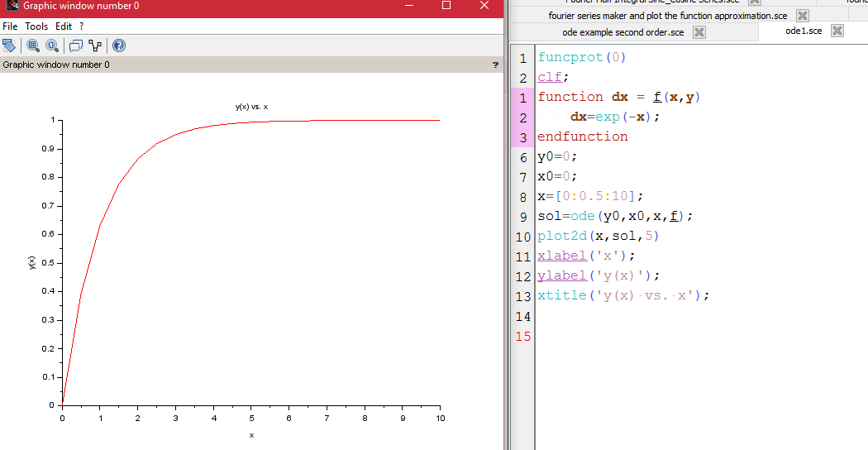Click the Rotate 3D toolbar icon
868x450 pixels.
point(9,45)
